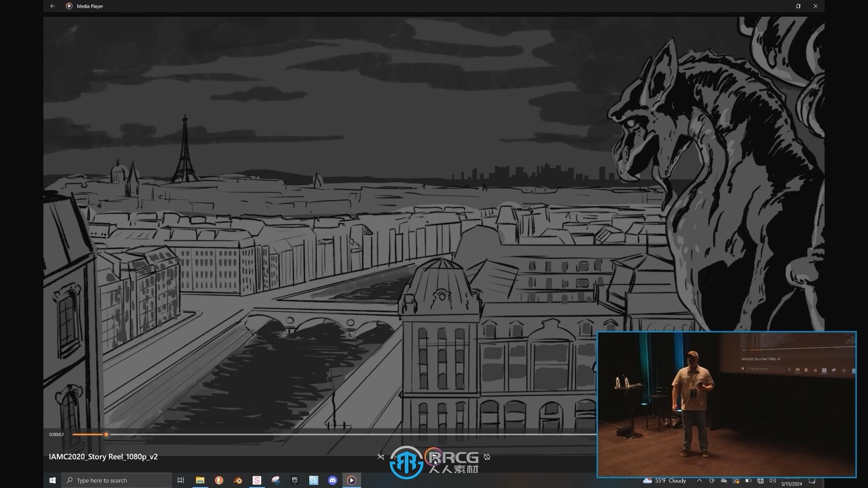Open the pink S app on taskbar
This screenshot has width=868, height=488.
coord(257,480)
